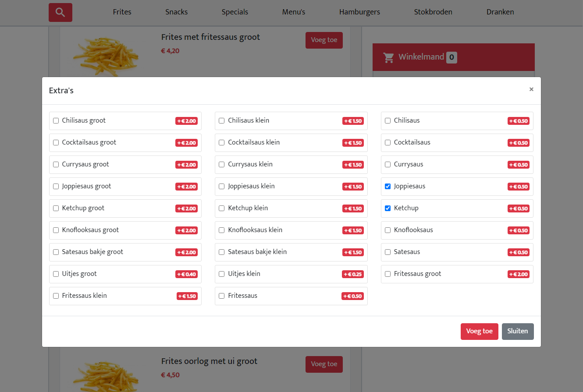Open the Frites menu category

tap(122, 12)
